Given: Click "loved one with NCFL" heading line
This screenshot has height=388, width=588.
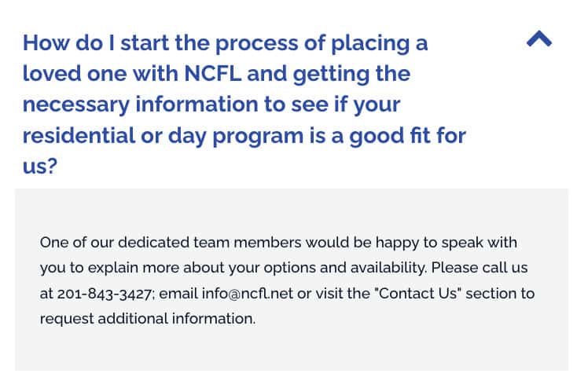Looking at the screenshot, I should 132,73.
